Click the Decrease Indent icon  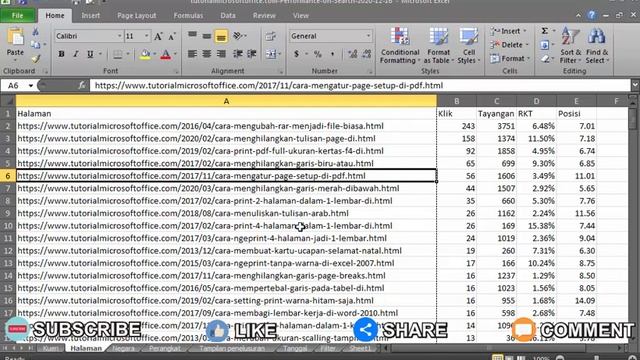tap(238, 54)
